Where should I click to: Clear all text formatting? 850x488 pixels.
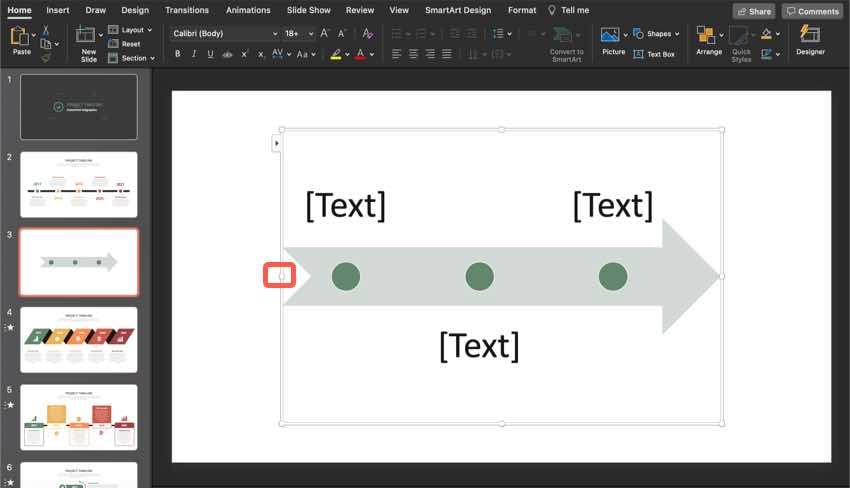368,33
